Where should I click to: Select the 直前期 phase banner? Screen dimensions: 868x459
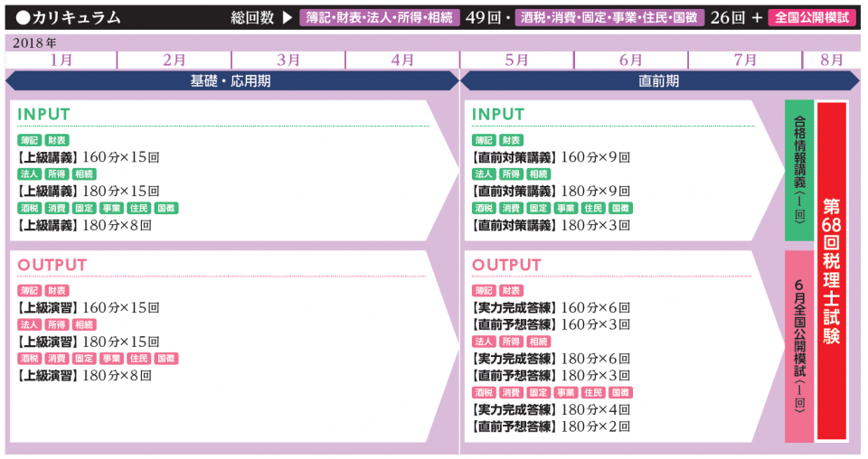[x=658, y=80]
